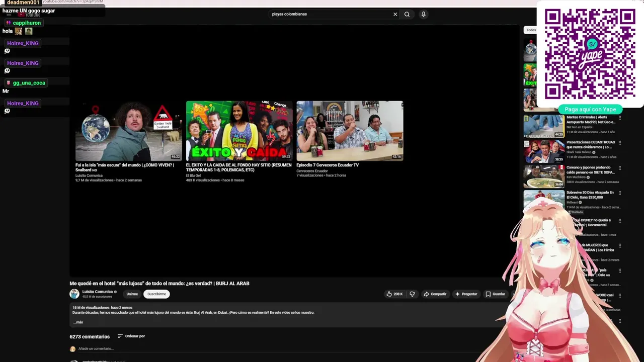Click your avatar beside the comment box
Viewport: 644px width, 362px height.
click(72, 349)
